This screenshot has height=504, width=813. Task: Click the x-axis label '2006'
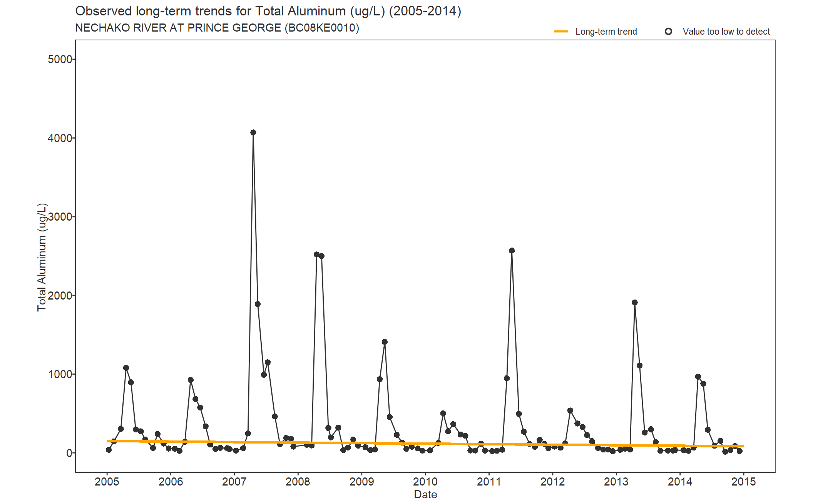click(171, 482)
